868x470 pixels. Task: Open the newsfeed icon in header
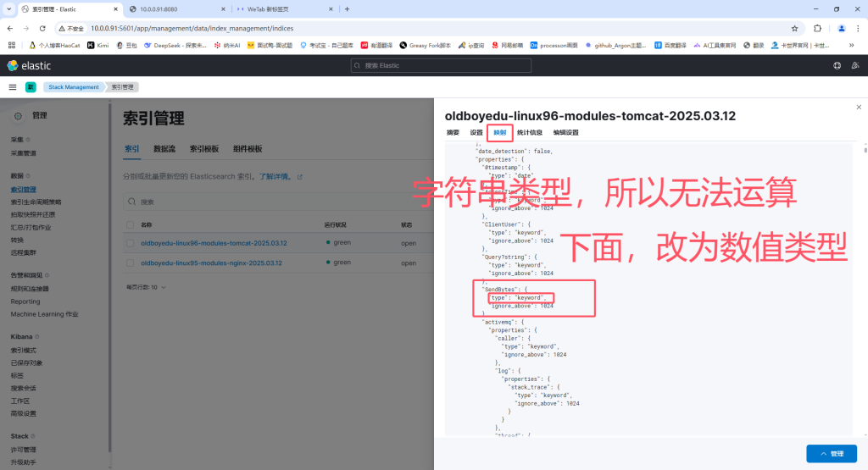(x=854, y=65)
